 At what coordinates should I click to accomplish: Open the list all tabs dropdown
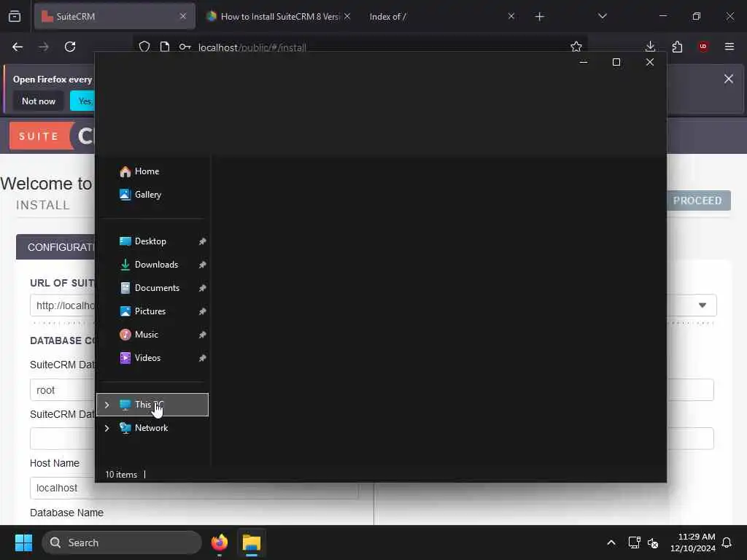pyautogui.click(x=602, y=17)
